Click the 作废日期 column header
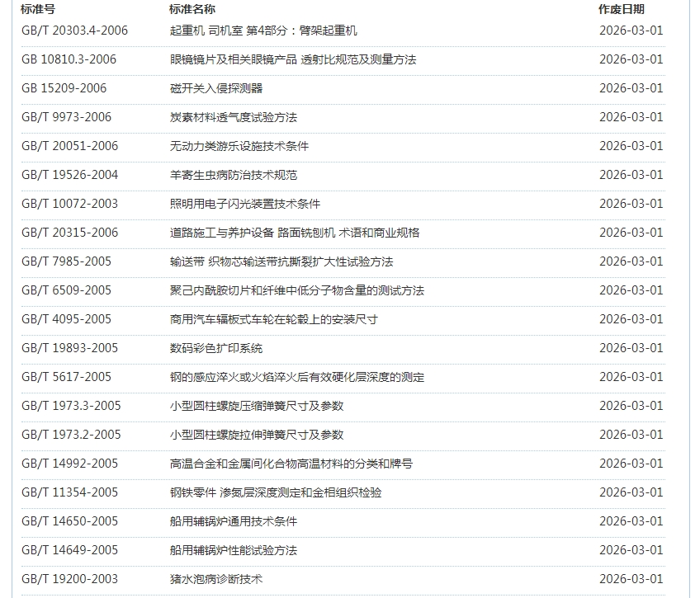Image resolution: width=700 pixels, height=598 pixels. (x=622, y=9)
